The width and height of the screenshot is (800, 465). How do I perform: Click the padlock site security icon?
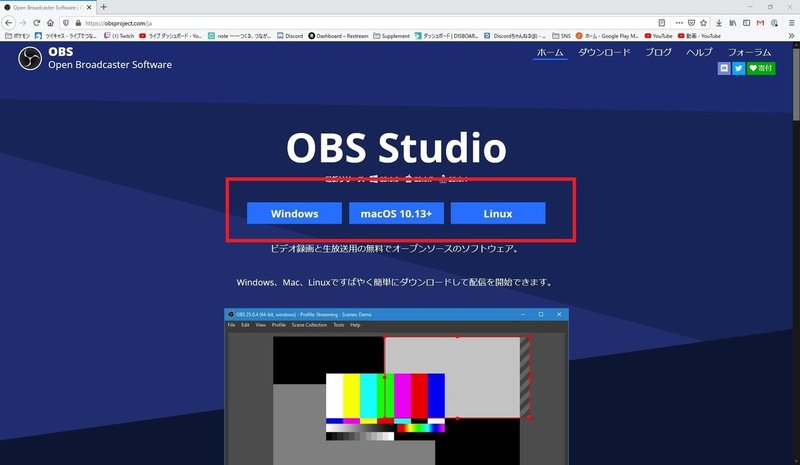78,23
